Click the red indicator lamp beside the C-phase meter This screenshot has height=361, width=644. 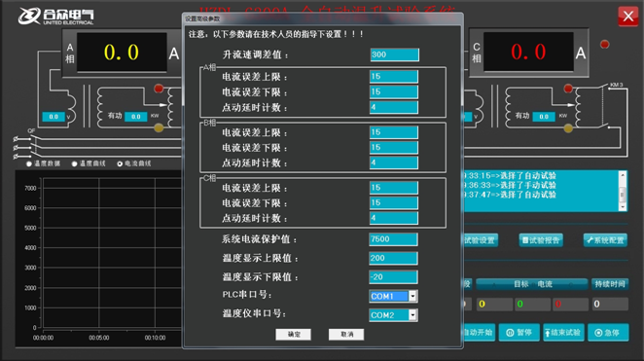(x=604, y=45)
